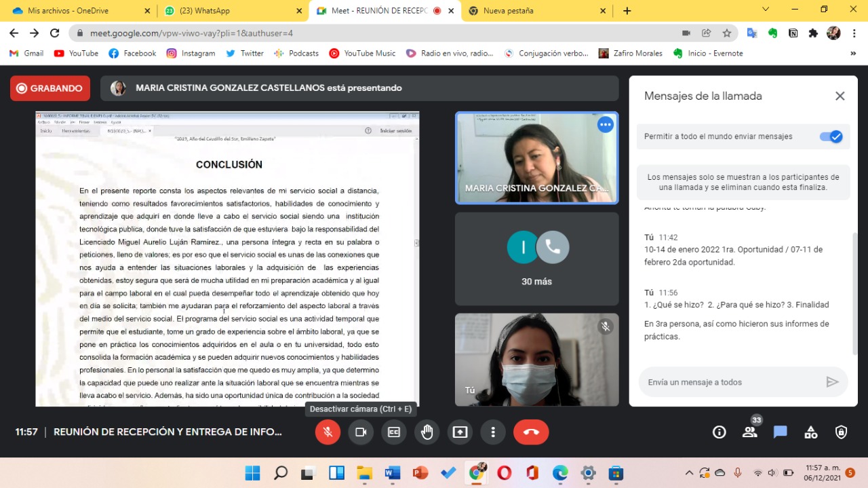
Task: Open Evernote extension icon in toolbar
Action: coord(772,33)
